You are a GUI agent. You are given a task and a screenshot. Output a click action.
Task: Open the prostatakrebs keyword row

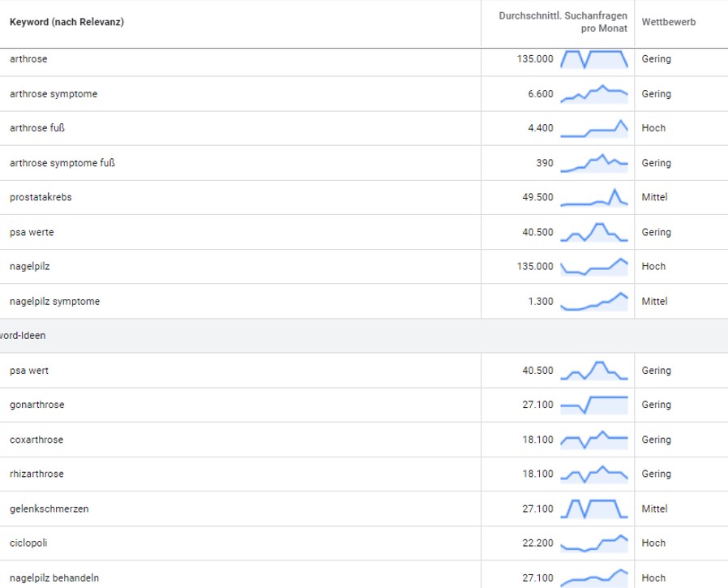41,197
